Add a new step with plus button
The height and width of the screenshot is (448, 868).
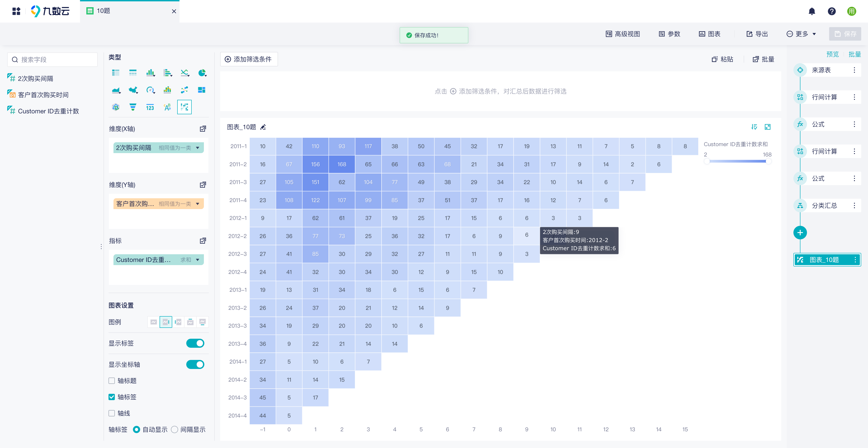coord(800,233)
